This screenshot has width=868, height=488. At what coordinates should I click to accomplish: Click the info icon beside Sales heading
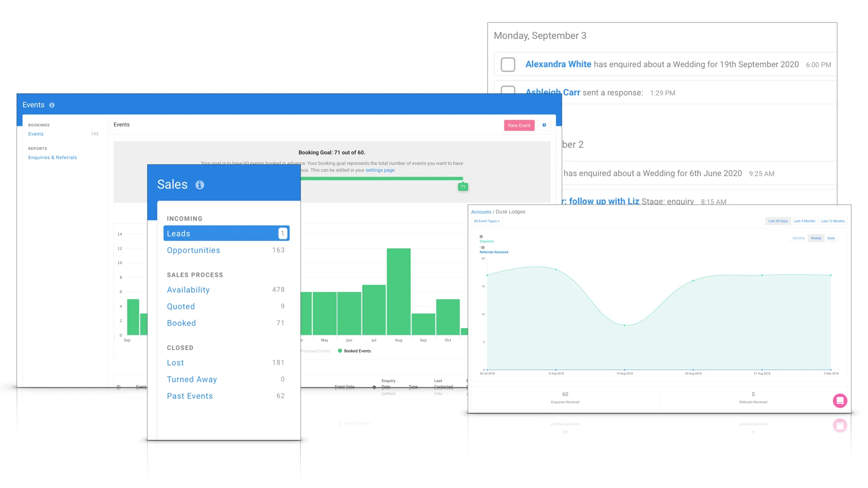tap(200, 185)
